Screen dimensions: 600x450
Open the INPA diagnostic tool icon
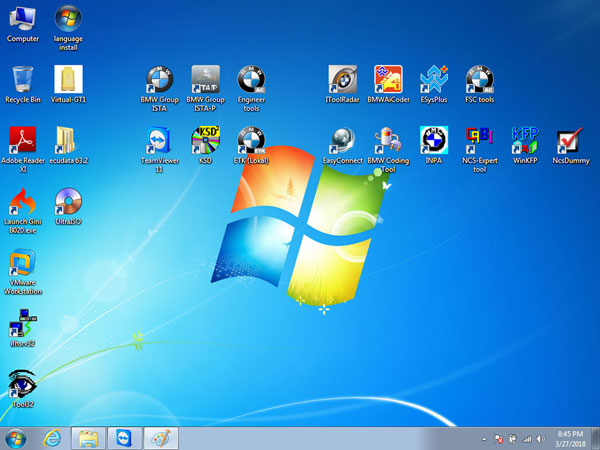click(434, 141)
